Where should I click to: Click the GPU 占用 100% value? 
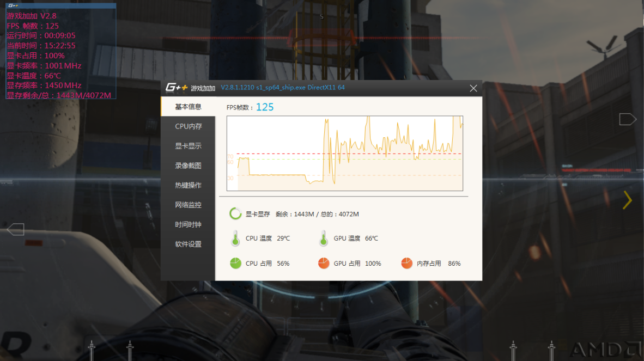[x=373, y=264]
